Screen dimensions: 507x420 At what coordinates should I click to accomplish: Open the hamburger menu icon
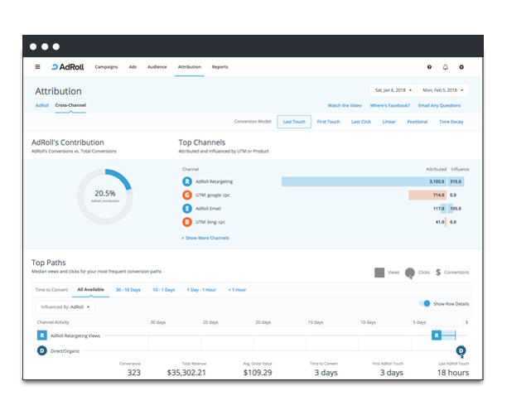[37, 67]
